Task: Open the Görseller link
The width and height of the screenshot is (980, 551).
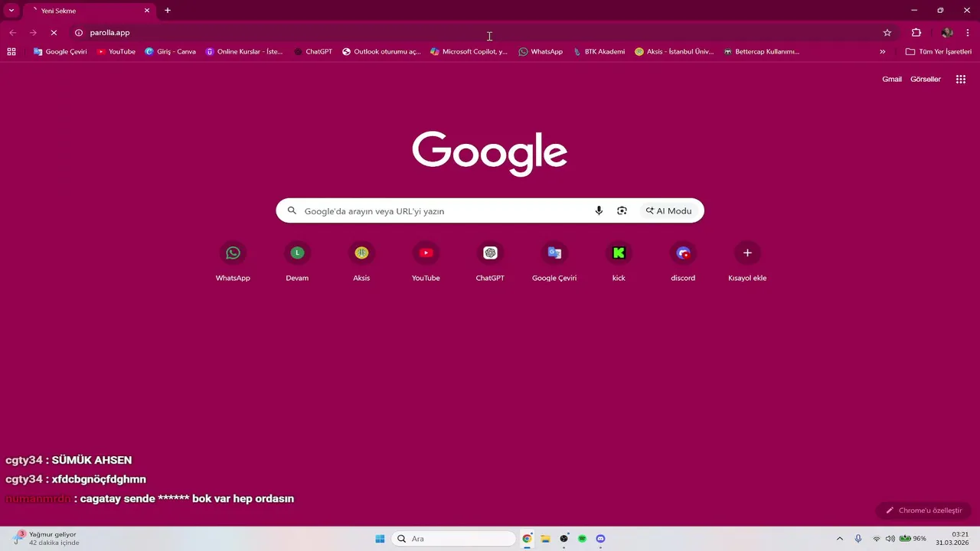Action: [926, 79]
